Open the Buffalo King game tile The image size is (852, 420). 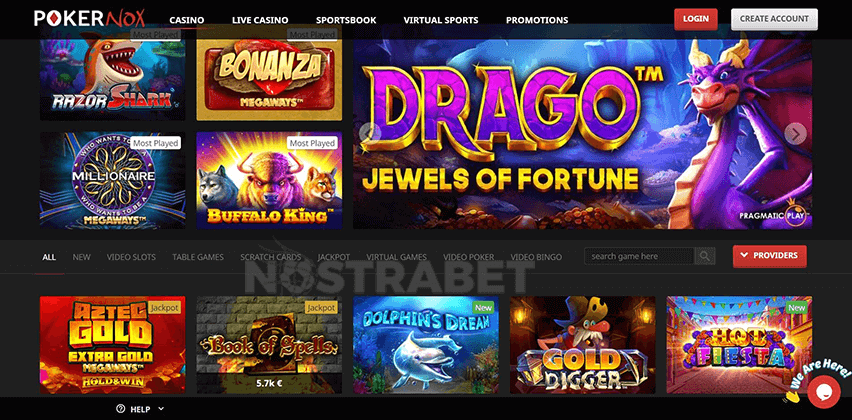(x=269, y=180)
